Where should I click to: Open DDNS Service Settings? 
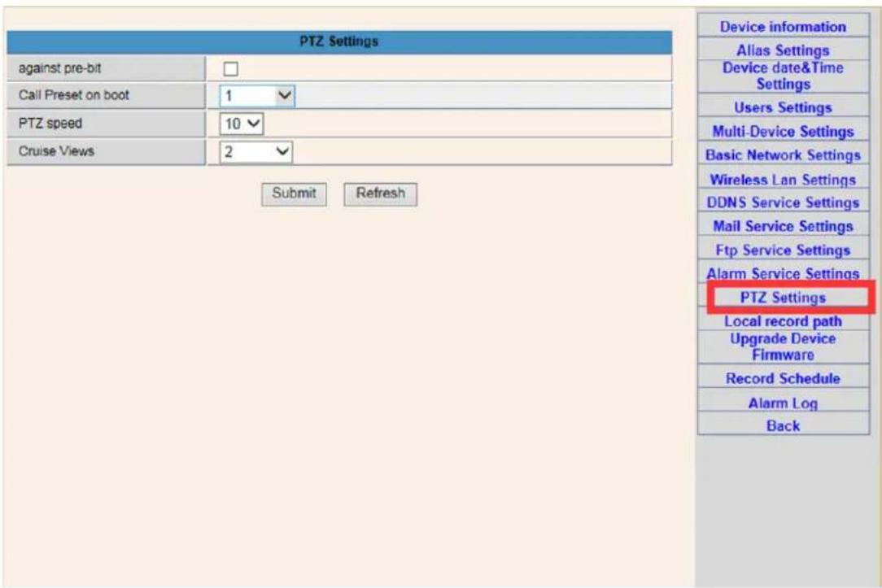click(783, 203)
